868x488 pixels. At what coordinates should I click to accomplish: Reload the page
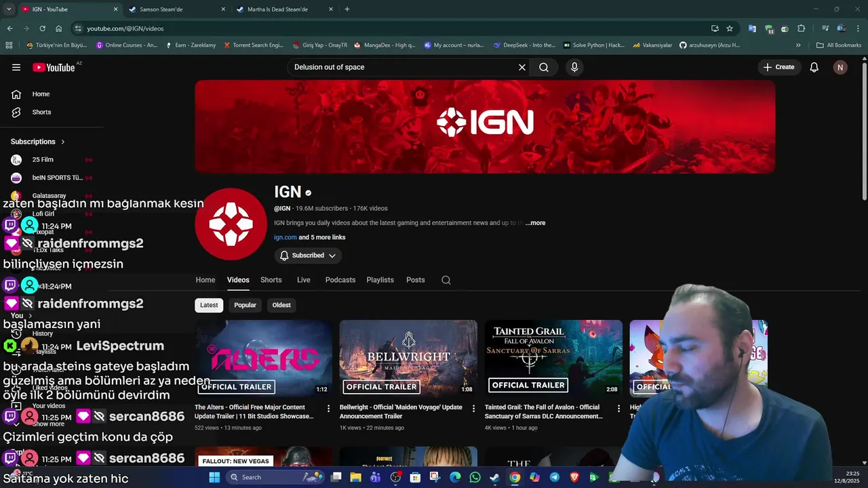coord(42,28)
